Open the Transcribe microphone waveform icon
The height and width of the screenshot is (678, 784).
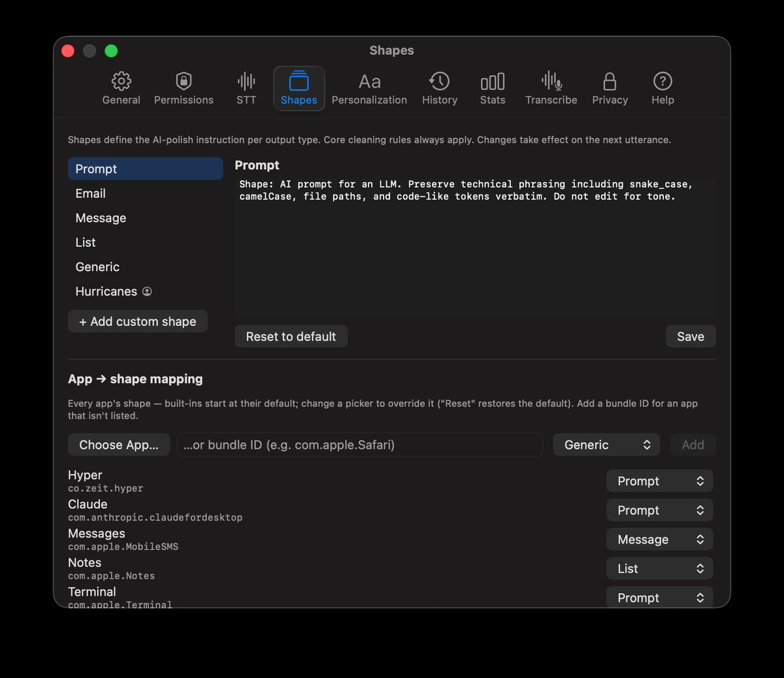(551, 81)
